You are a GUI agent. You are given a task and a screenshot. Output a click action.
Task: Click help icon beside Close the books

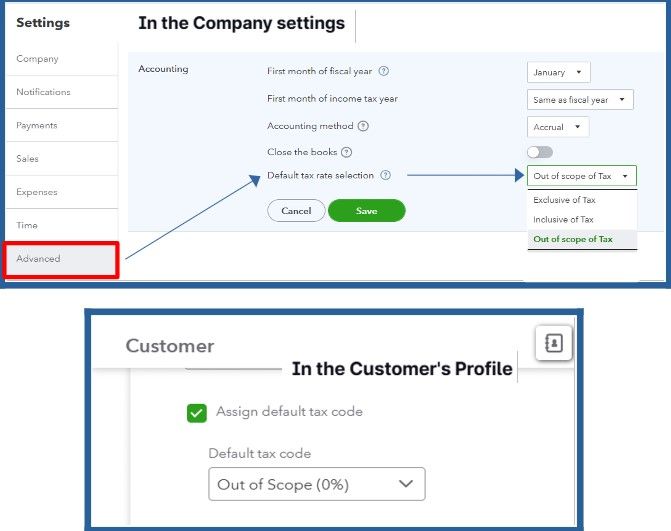346,152
